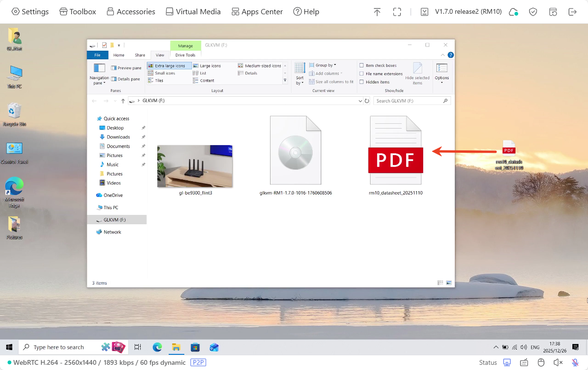The width and height of the screenshot is (588, 370).
Task: Click the upload arrow icon in the toolbar
Action: coord(377,11)
